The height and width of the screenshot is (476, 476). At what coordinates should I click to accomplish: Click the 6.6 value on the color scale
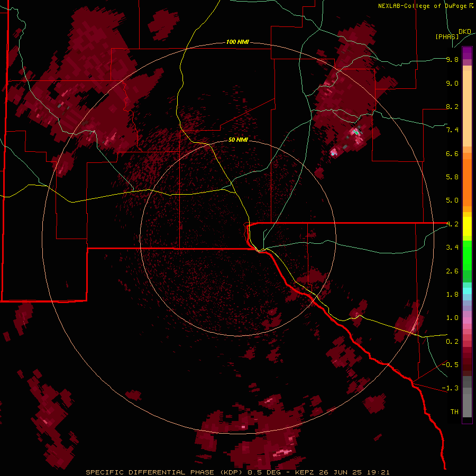(452, 153)
